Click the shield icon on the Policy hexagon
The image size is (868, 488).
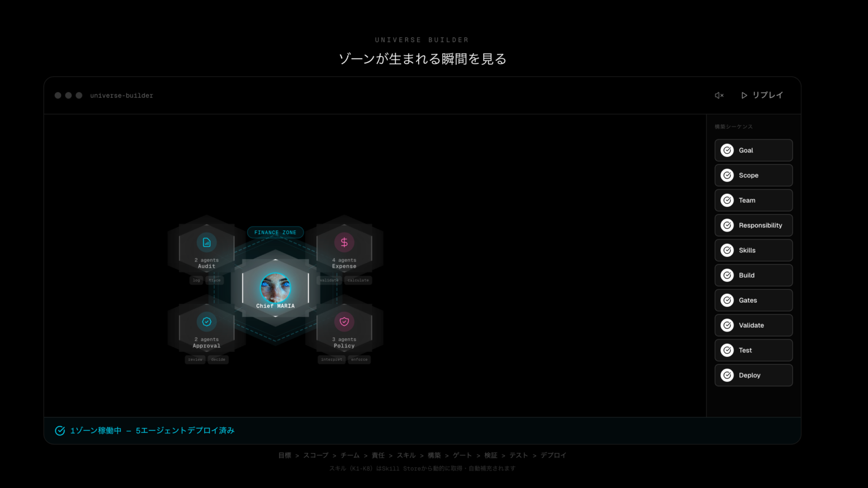[344, 321]
